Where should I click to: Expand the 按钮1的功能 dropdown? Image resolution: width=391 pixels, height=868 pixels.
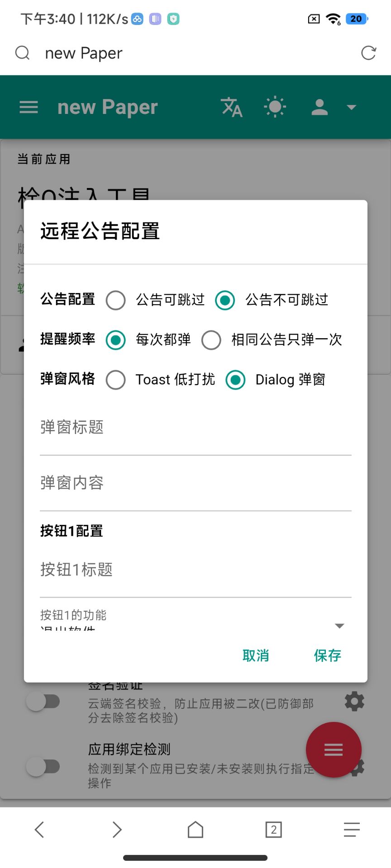(339, 626)
